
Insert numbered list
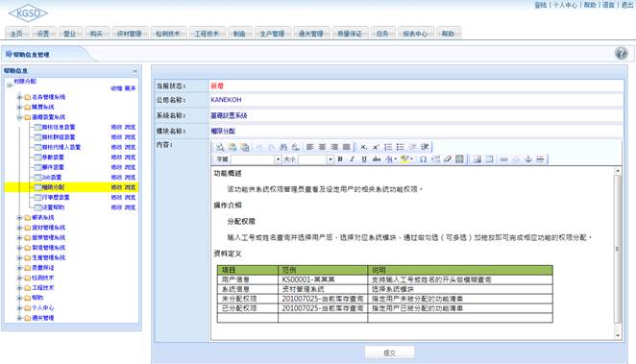(x=388, y=147)
